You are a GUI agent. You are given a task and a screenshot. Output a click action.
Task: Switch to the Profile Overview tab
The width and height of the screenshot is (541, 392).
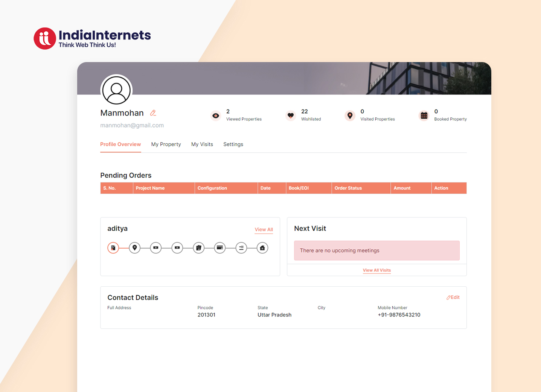[120, 144]
